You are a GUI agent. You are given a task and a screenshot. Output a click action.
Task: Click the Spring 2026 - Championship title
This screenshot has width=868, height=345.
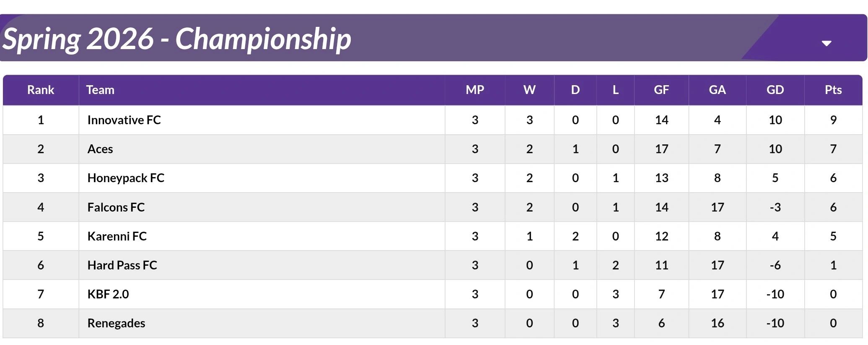[176, 39]
